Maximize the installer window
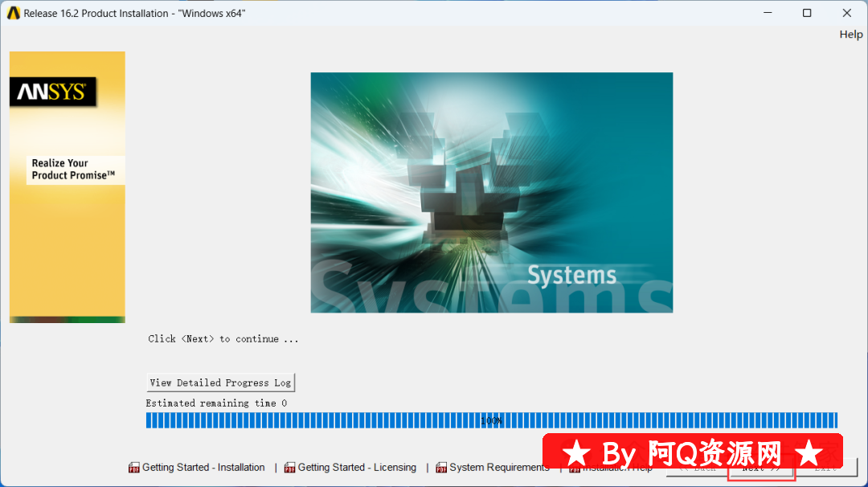This screenshot has width=868, height=487. click(x=807, y=13)
